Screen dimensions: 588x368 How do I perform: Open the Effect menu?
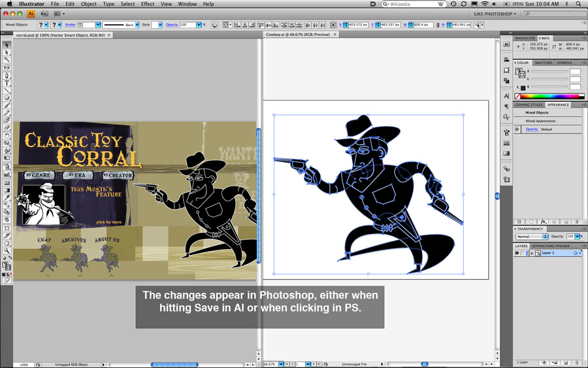(148, 4)
